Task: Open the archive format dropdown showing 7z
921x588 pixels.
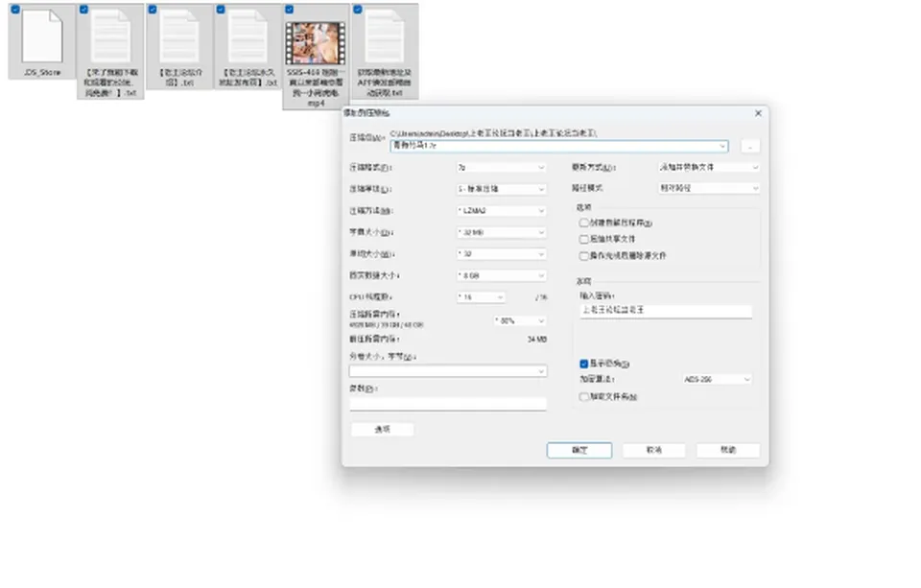Action: point(501,168)
